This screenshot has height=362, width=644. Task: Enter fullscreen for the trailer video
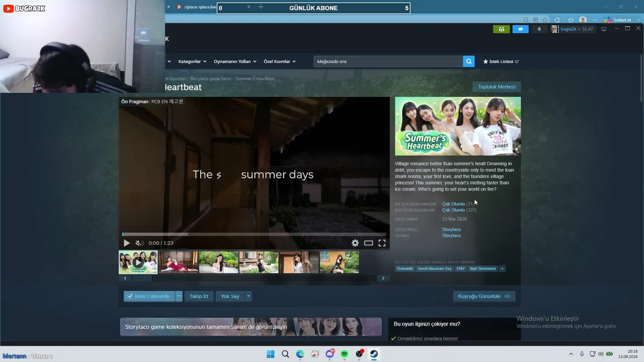click(x=382, y=243)
